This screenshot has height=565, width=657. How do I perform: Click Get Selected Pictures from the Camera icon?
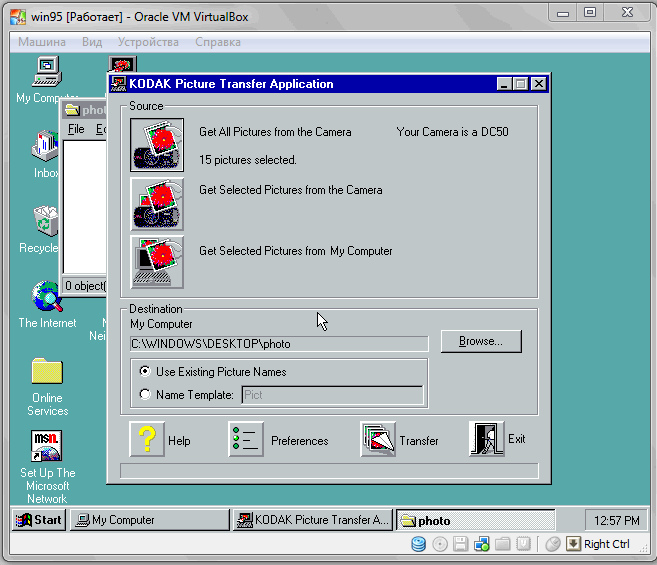pos(157,204)
